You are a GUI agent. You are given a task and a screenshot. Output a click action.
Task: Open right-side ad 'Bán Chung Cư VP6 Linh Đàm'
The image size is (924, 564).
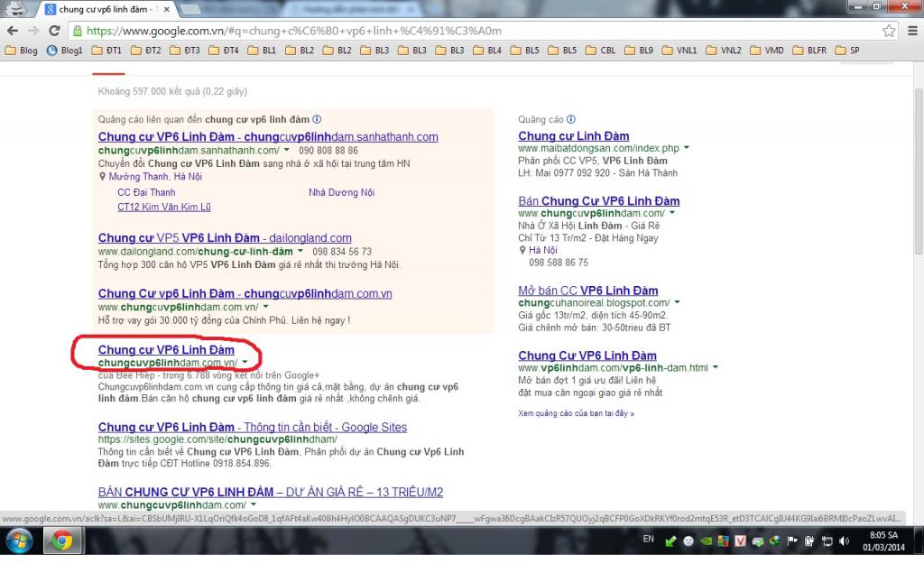click(x=599, y=201)
